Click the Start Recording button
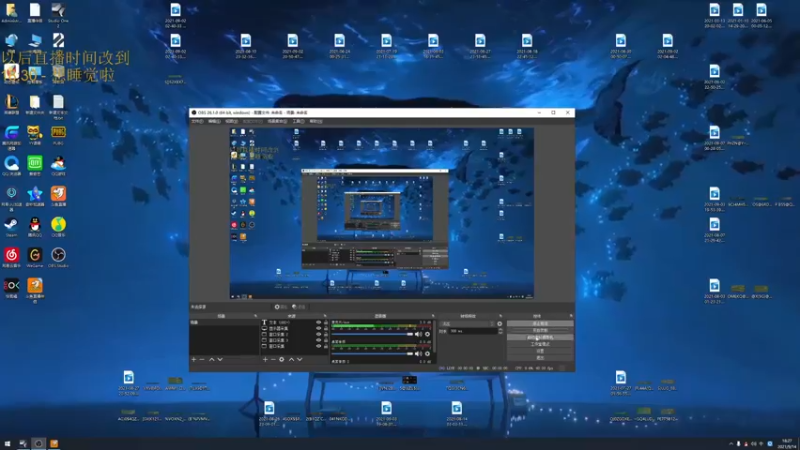This screenshot has height=450, width=800. 540,330
